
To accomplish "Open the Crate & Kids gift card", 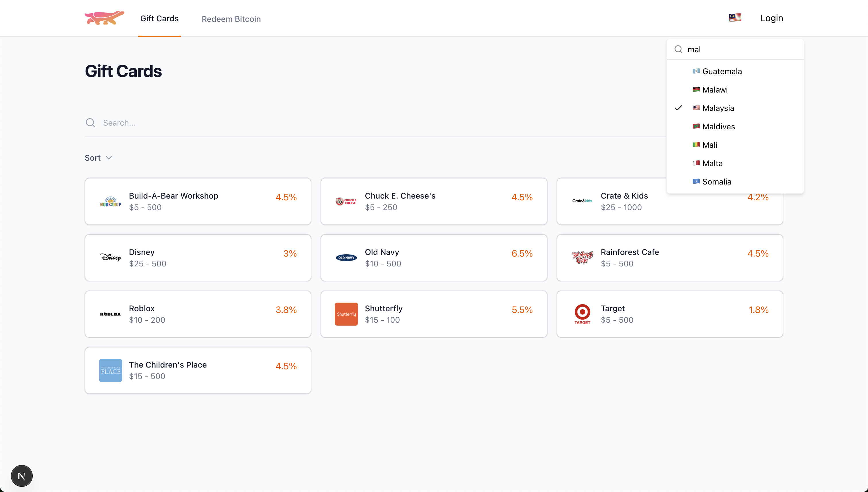I will [670, 201].
